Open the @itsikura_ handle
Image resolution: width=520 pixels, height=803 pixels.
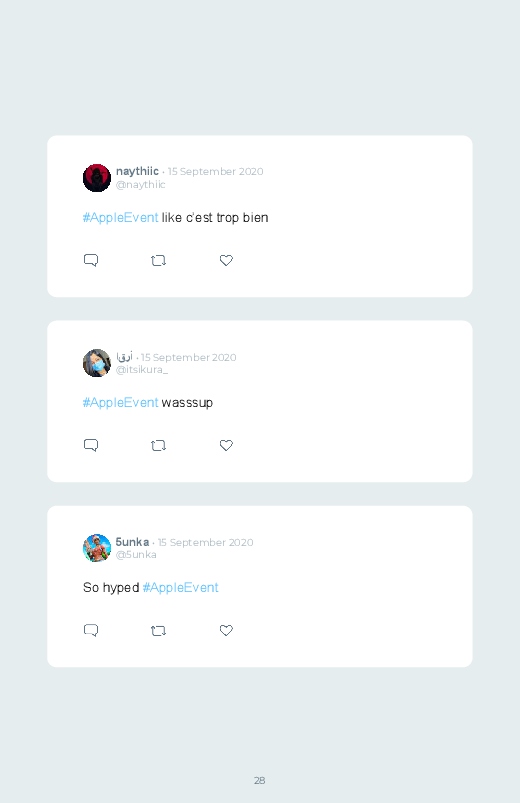142,369
